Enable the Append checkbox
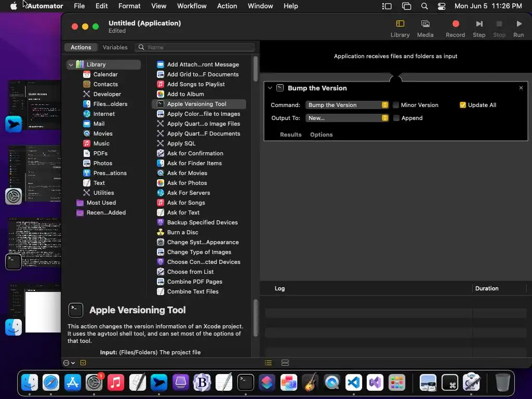The height and width of the screenshot is (399, 532). coord(396,118)
